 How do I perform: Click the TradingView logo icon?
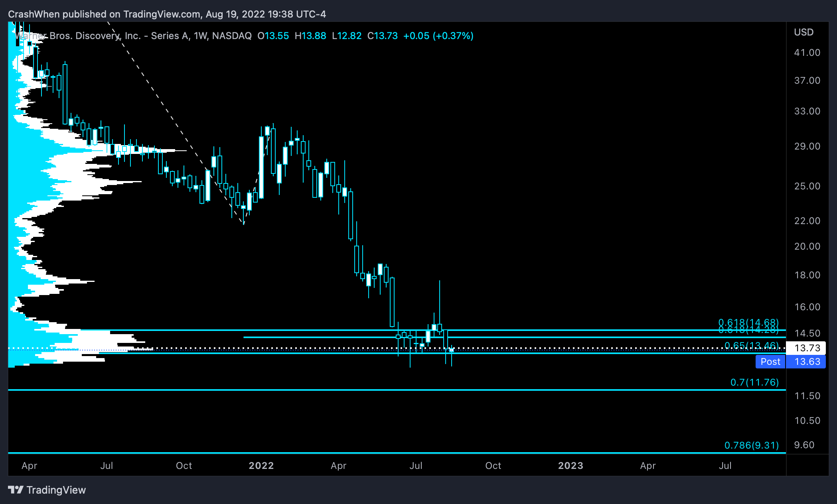coord(16,490)
